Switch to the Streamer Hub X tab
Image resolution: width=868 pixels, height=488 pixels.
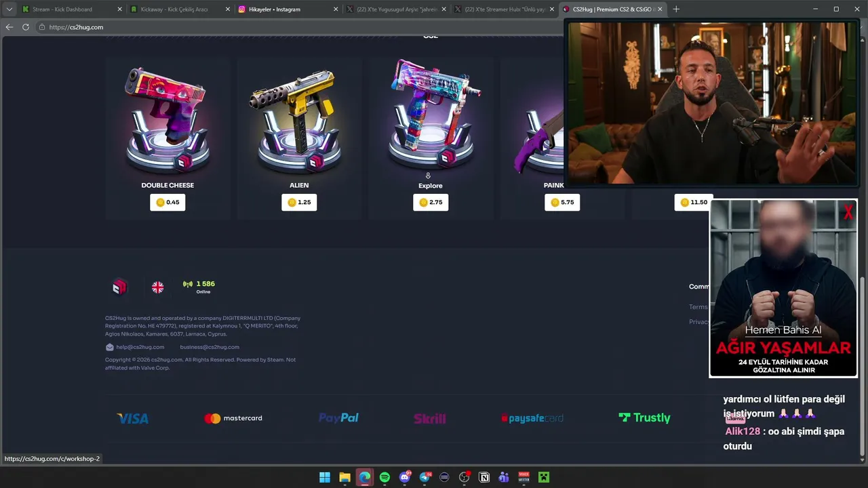tap(505, 9)
